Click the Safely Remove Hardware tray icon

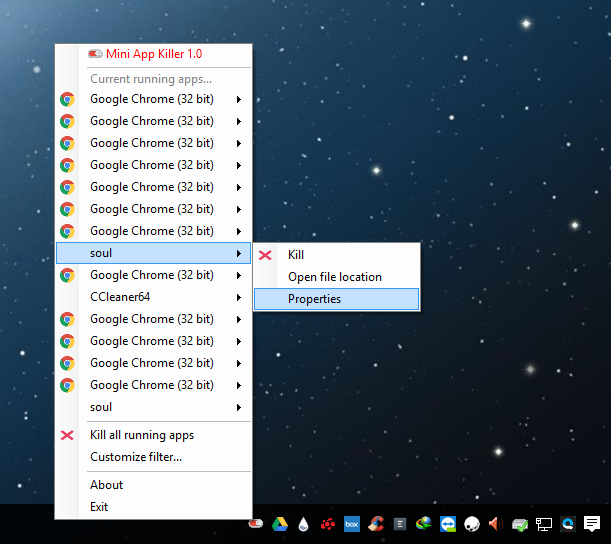(520, 525)
